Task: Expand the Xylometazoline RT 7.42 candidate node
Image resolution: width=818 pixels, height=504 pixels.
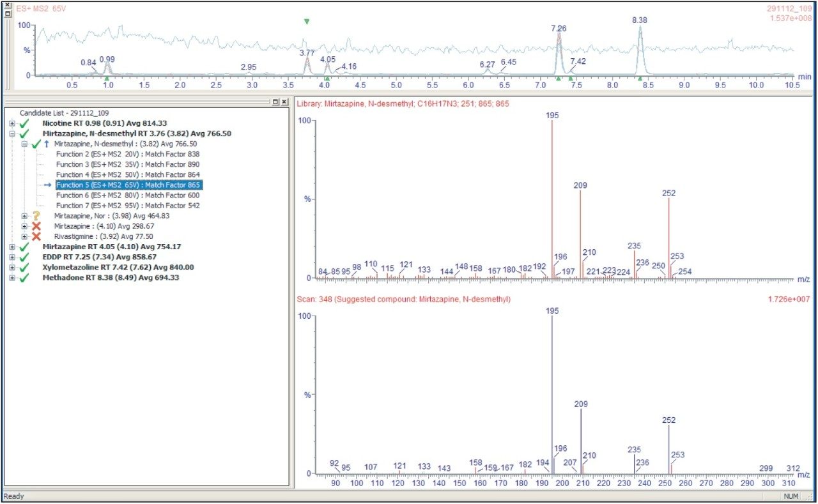Action: [x=13, y=268]
